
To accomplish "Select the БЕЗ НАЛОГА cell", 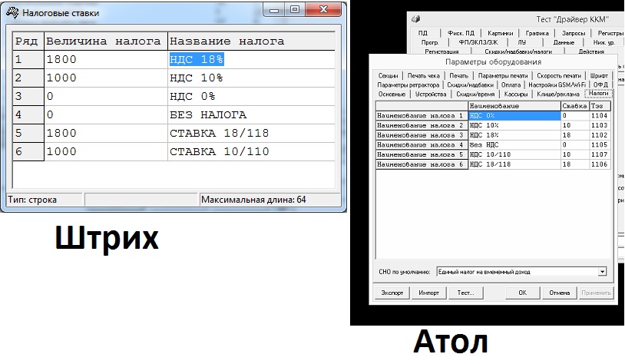I will [251, 115].
